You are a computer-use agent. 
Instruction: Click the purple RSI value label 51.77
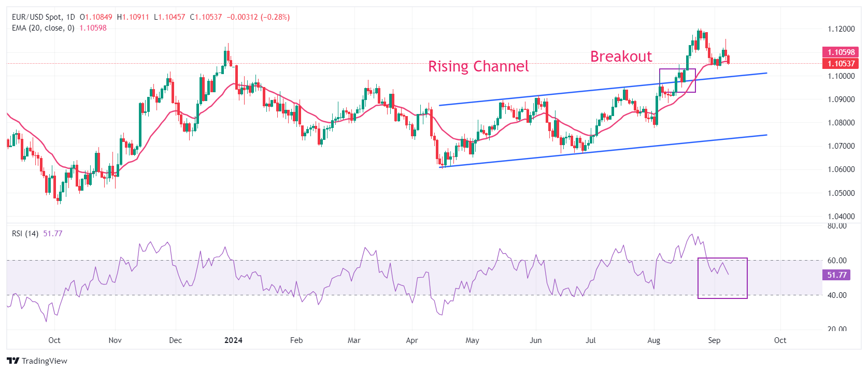pos(836,275)
